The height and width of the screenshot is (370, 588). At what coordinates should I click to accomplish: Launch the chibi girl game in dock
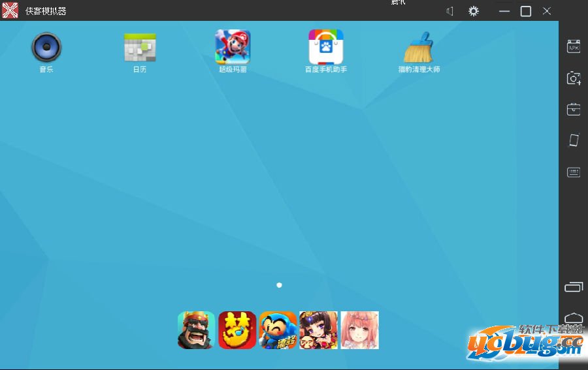coord(318,330)
